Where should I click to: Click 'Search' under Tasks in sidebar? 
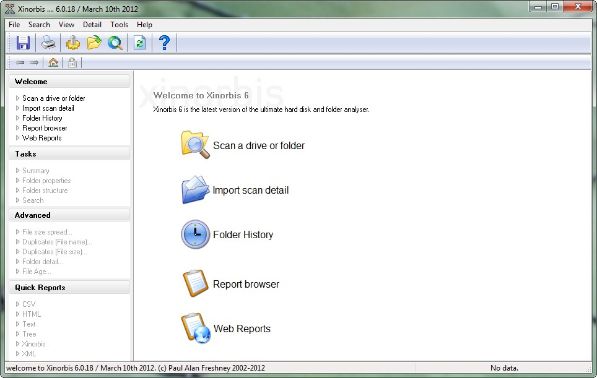coord(33,200)
